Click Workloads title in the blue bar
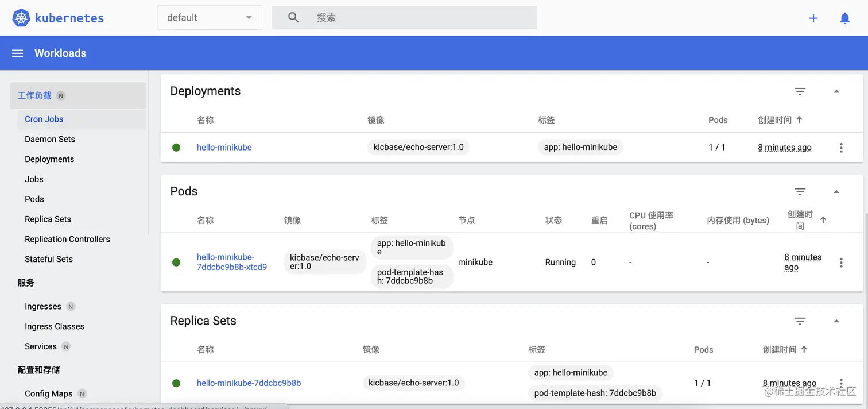Screen dimensions: 868x409 (x=60, y=53)
